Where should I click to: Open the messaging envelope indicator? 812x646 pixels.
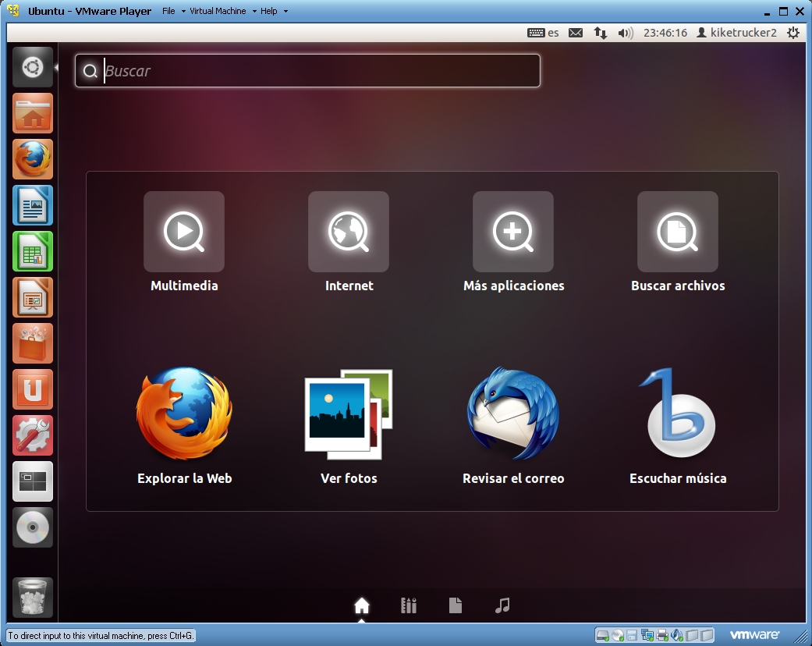coord(576,33)
